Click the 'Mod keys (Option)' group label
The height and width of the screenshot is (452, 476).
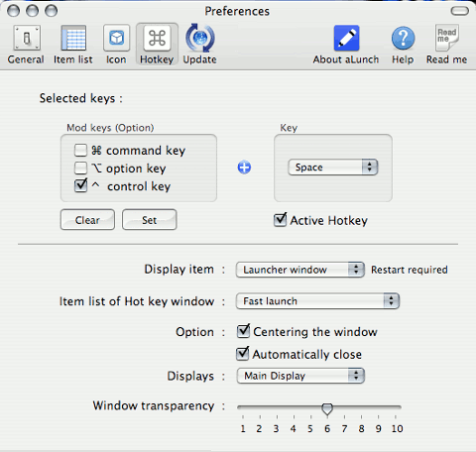click(x=110, y=128)
